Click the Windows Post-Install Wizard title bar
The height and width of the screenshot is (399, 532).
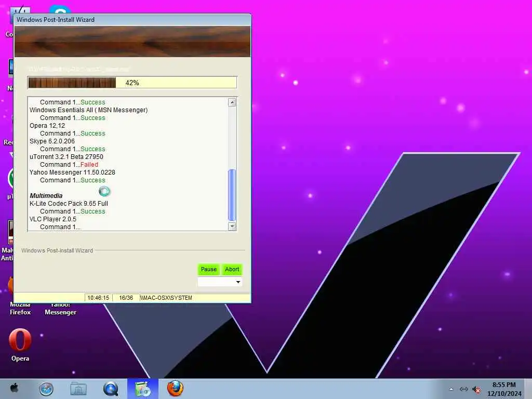[x=132, y=20]
